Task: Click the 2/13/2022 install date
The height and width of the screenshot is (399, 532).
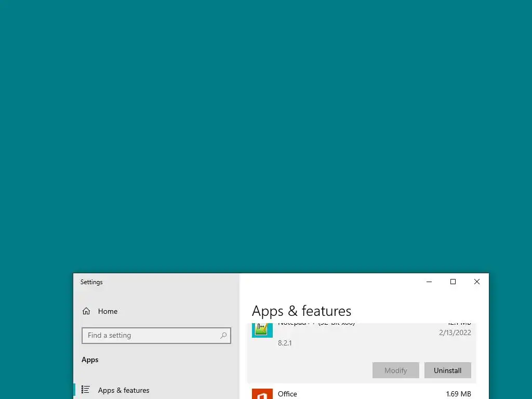Action: 455,332
